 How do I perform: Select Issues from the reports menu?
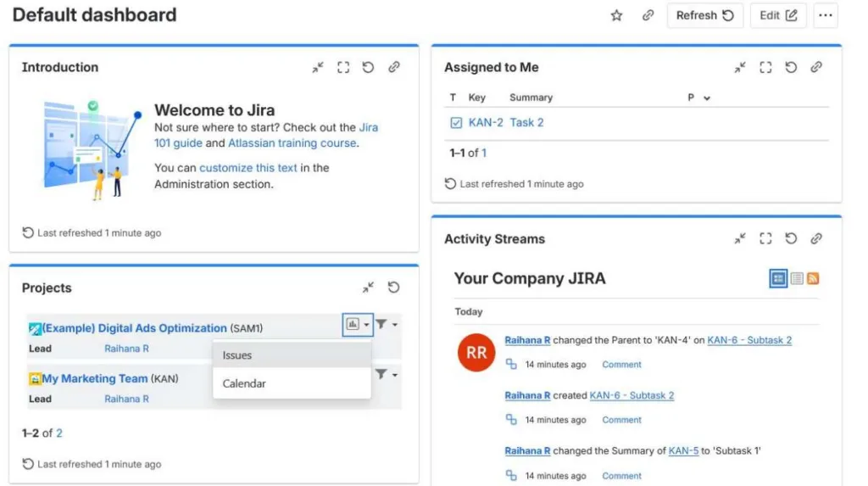point(237,355)
